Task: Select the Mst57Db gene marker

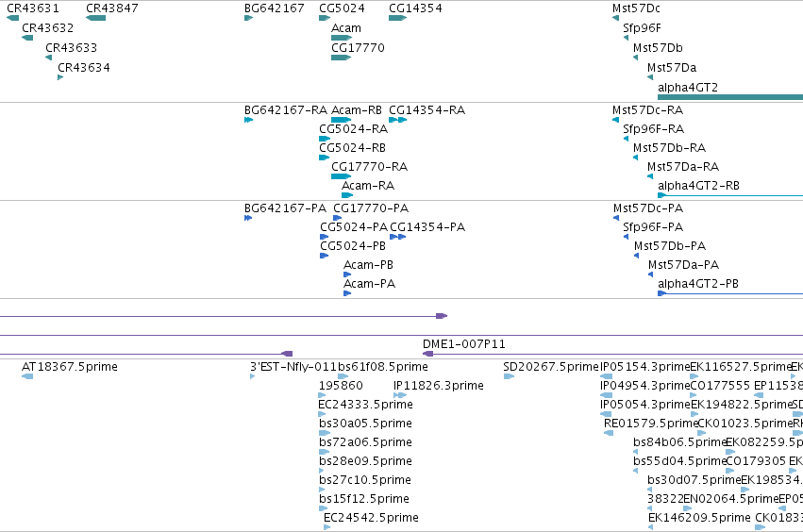Action: click(636, 58)
